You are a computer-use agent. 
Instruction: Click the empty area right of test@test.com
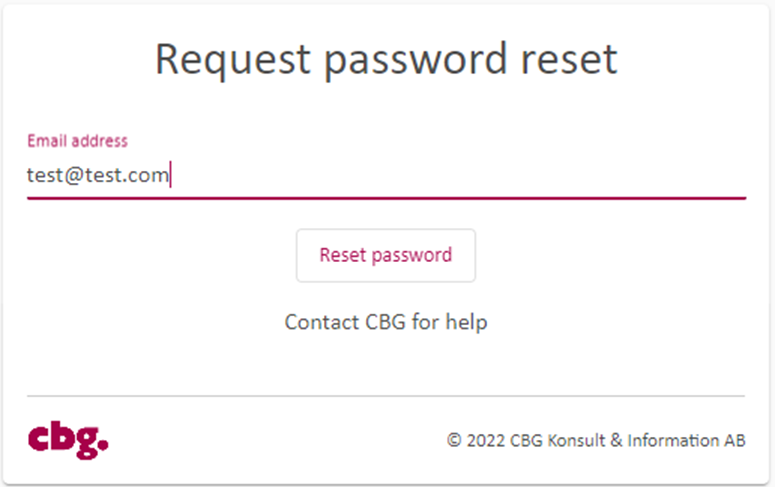458,176
